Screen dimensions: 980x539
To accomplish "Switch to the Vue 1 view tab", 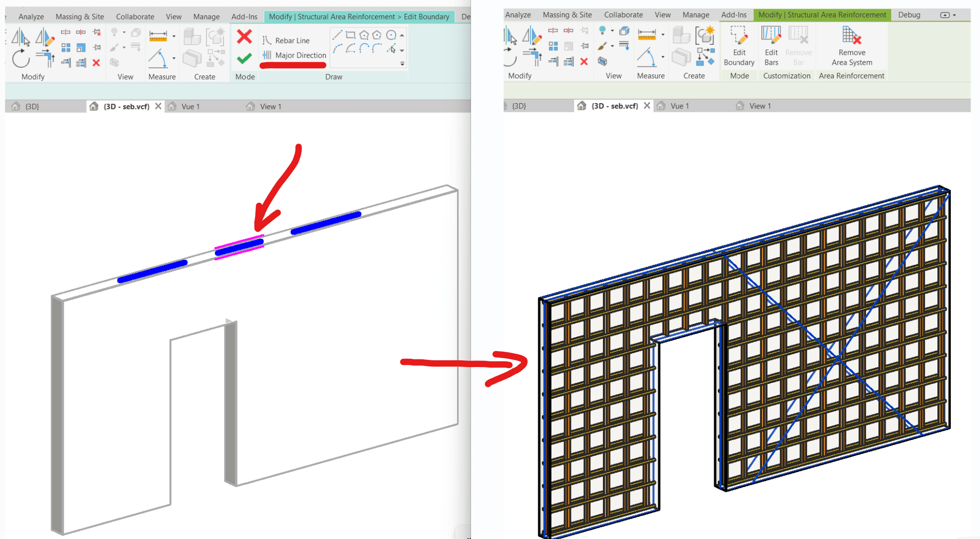I will [190, 106].
